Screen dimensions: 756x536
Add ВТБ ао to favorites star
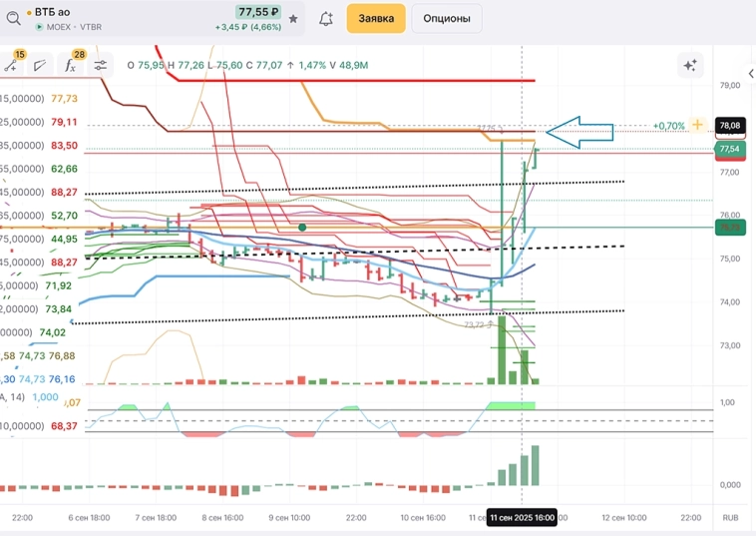click(293, 19)
